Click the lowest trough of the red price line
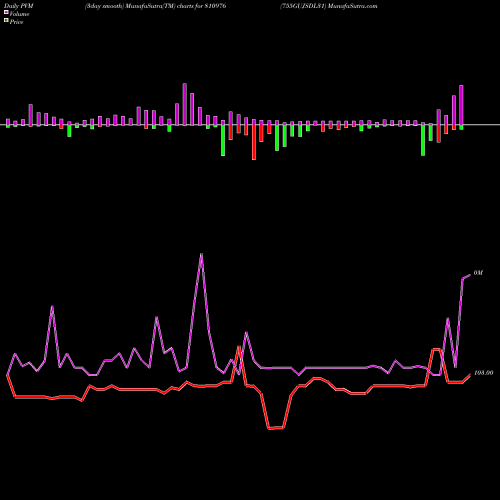 click(276, 428)
